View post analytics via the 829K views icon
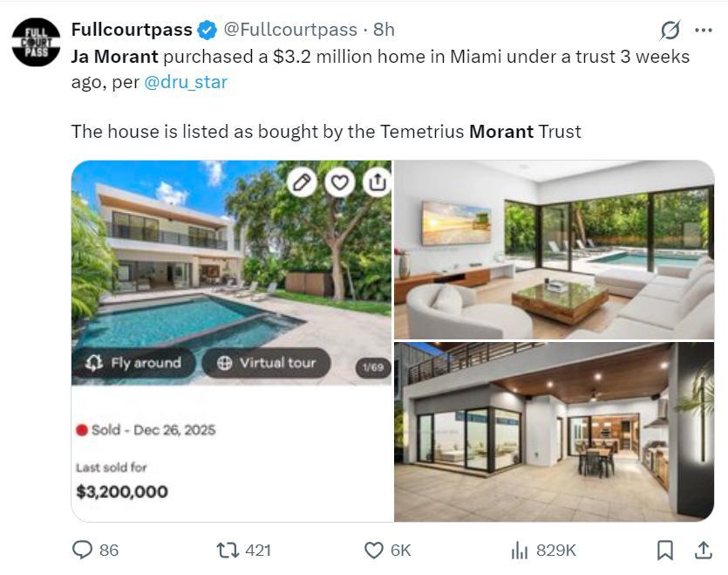Image resolution: width=728 pixels, height=575 pixels. pyautogui.click(x=520, y=550)
